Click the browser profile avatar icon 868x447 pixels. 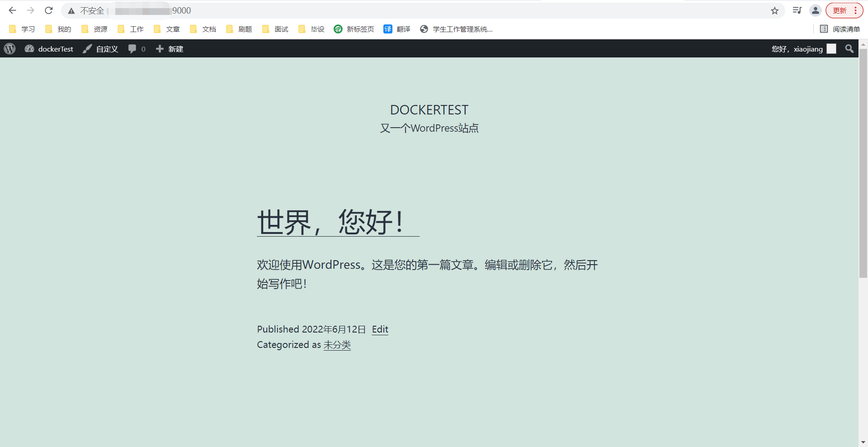(x=815, y=10)
